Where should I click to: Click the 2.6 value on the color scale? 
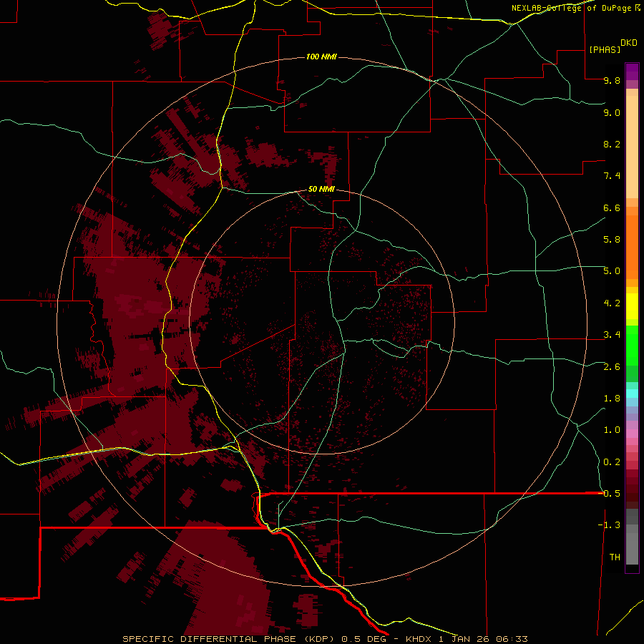(x=612, y=366)
